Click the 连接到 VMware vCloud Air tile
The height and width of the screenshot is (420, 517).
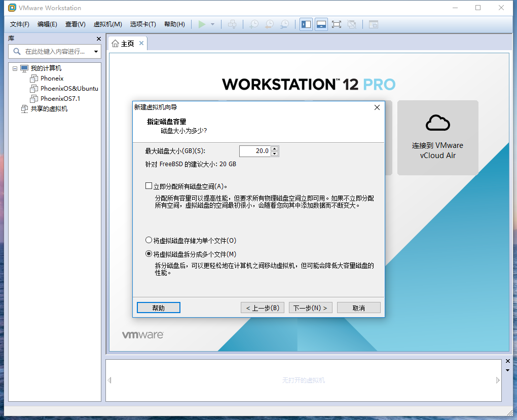pyautogui.click(x=437, y=137)
